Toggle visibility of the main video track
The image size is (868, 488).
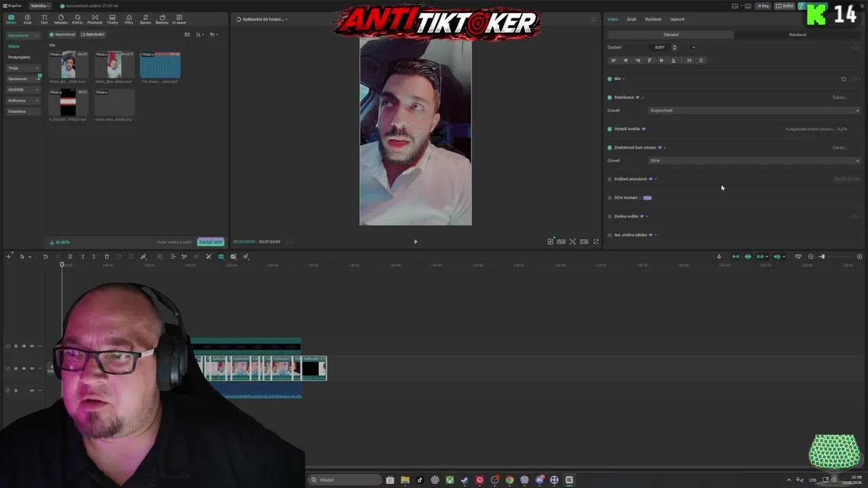tap(24, 369)
